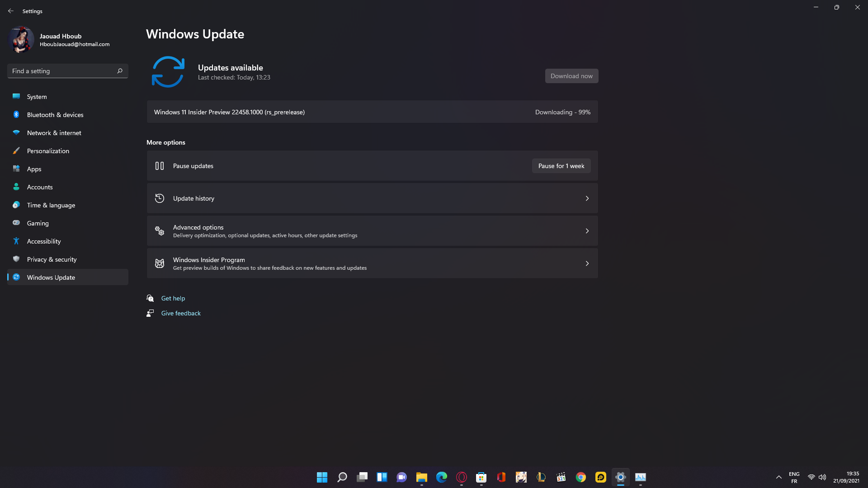Image resolution: width=868 pixels, height=488 pixels.
Task: Expand the system tray hidden icons arrow
Action: point(778,477)
